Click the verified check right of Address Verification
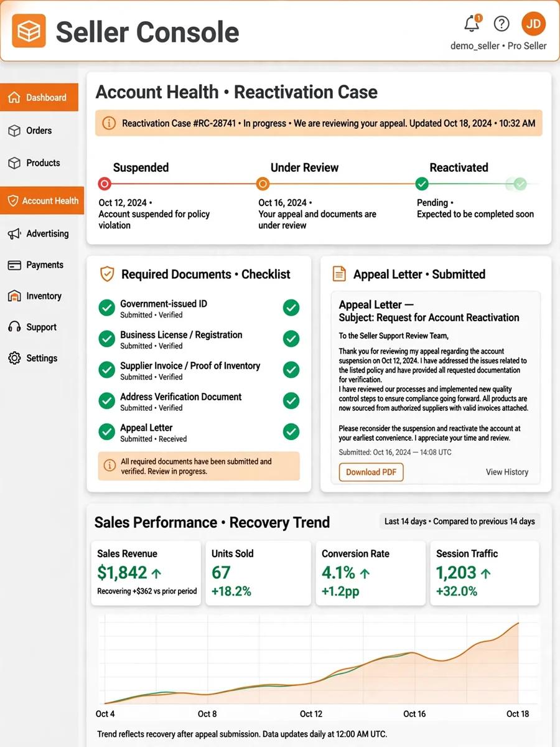Viewport: 560px width, 747px height. (291, 401)
